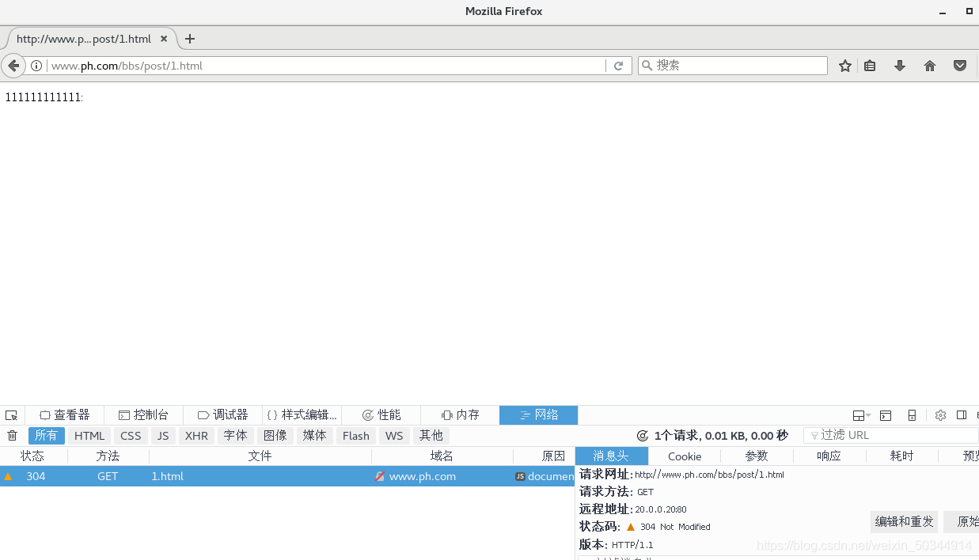Image resolution: width=979 pixels, height=560 pixels.
Task: Reload the page with the refresh icon
Action: pos(619,66)
